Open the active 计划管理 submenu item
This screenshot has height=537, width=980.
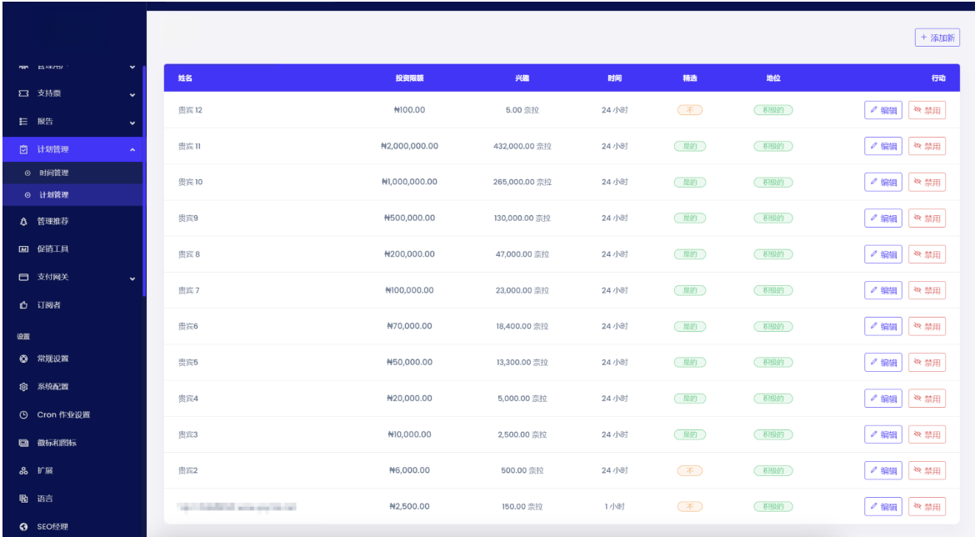click(72, 195)
